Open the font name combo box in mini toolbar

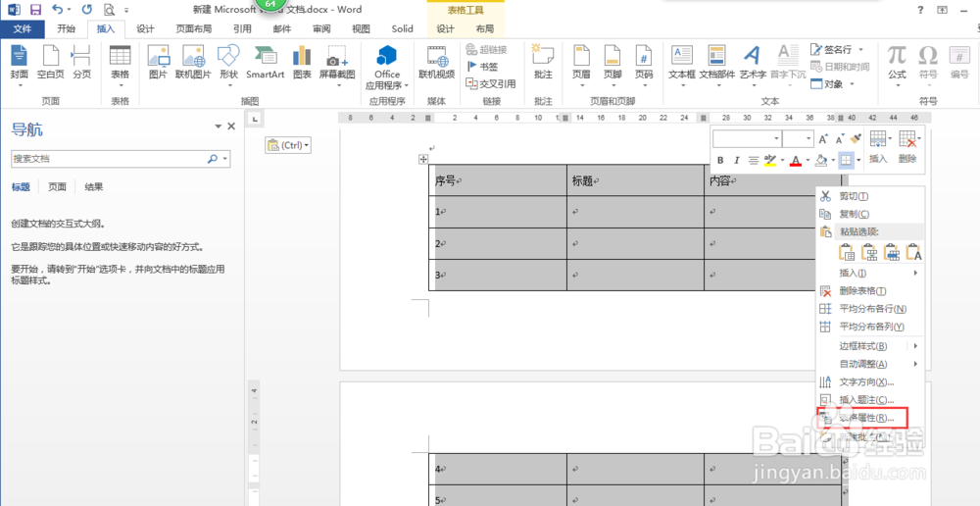tap(748, 139)
